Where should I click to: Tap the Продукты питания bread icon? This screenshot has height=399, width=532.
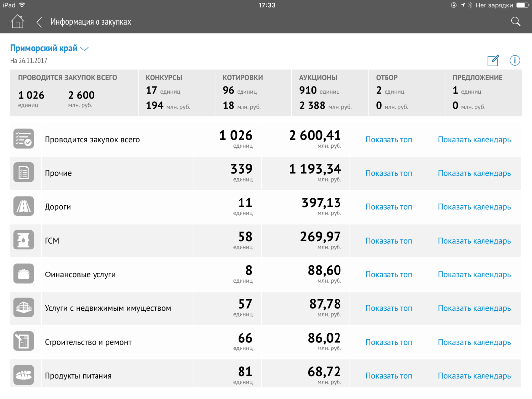click(23, 376)
